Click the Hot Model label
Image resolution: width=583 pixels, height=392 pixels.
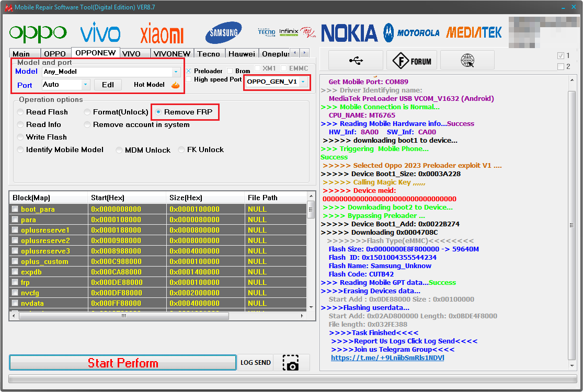pos(149,85)
